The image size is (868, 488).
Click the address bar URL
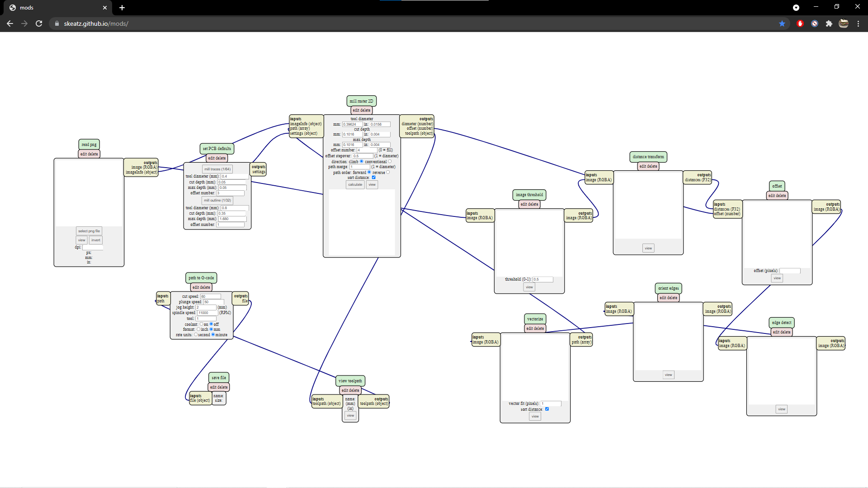click(96, 23)
